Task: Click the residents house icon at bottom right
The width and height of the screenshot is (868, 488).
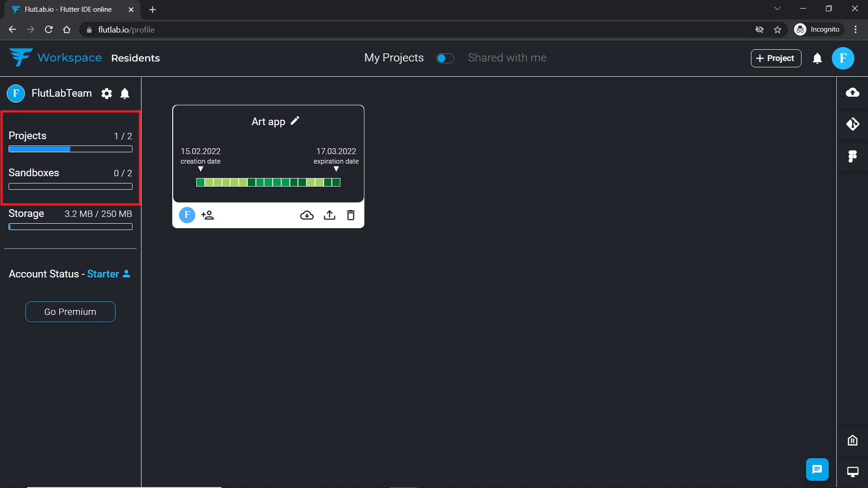Action: (x=853, y=441)
